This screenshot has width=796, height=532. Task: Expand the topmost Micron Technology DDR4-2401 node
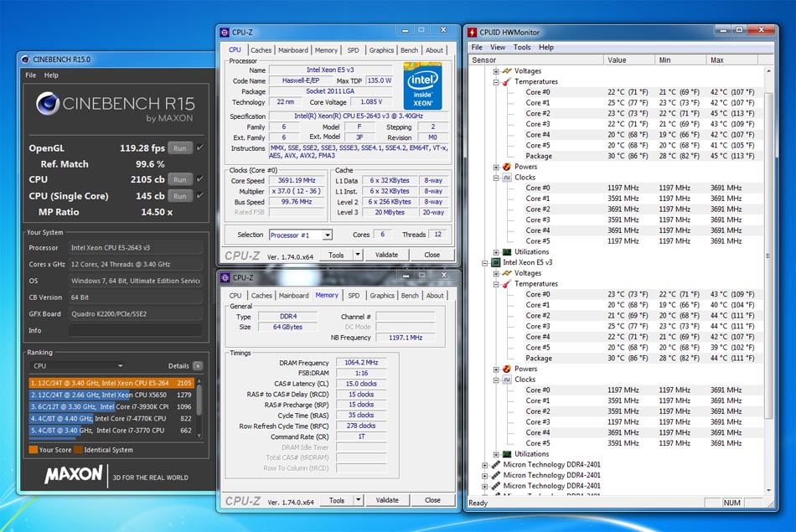click(485, 465)
